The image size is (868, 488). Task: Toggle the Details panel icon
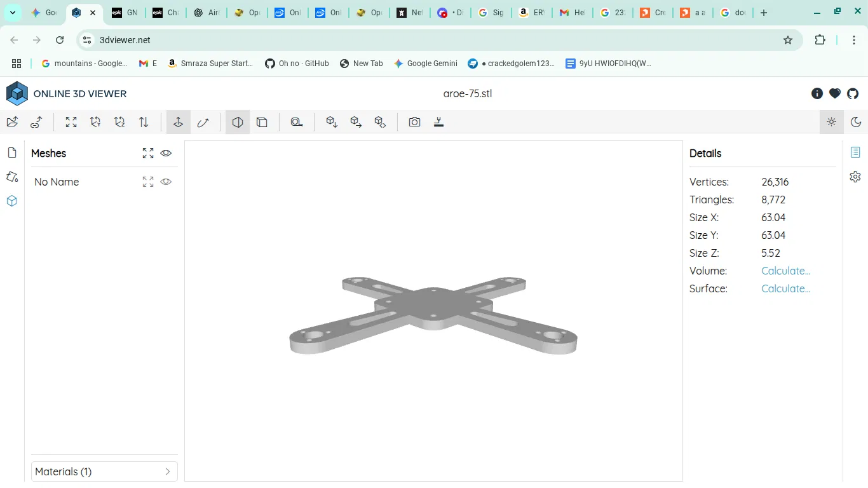[x=855, y=152]
